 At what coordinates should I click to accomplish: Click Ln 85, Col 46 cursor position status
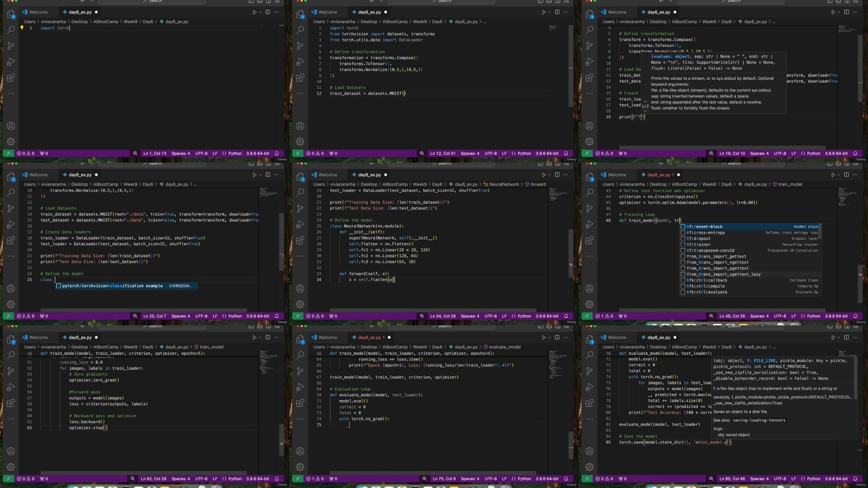point(732,479)
